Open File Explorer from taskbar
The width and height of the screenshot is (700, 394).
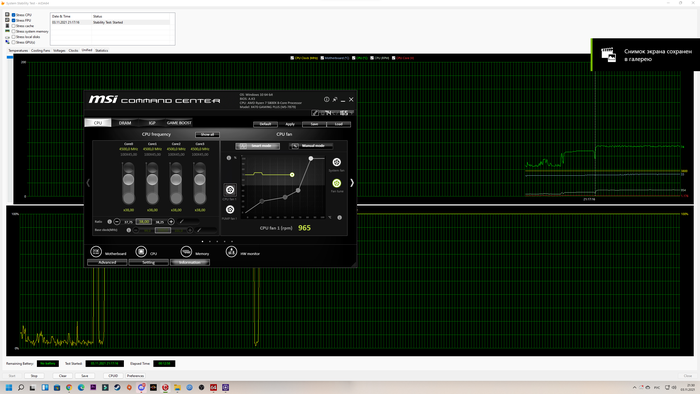(177, 387)
